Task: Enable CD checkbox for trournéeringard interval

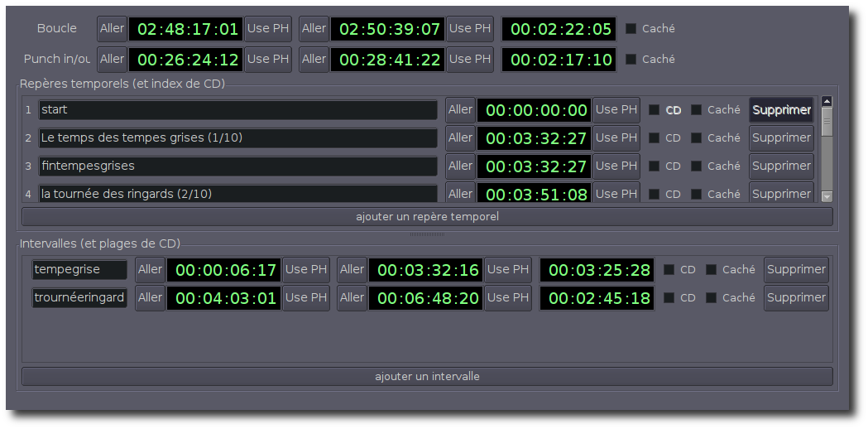Action: tap(669, 298)
